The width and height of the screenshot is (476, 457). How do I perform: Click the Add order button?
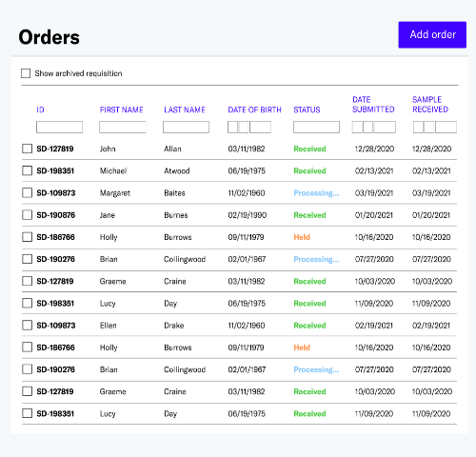(x=432, y=35)
